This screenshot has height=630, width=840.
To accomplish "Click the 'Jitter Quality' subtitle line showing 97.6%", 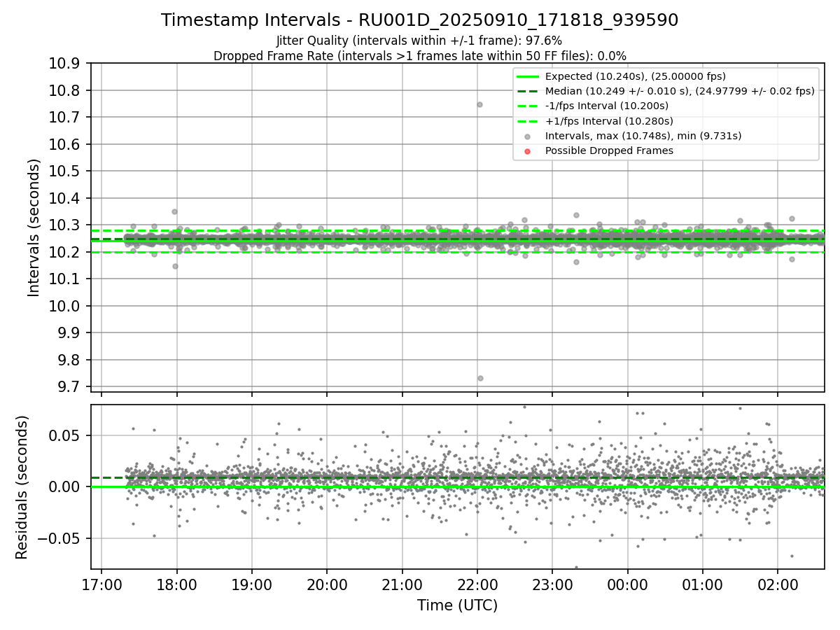I will pyautogui.click(x=419, y=41).
